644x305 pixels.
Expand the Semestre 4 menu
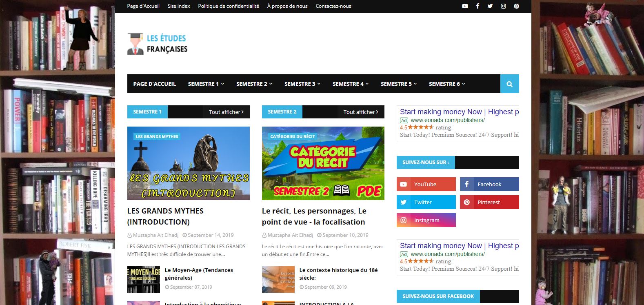coord(351,84)
